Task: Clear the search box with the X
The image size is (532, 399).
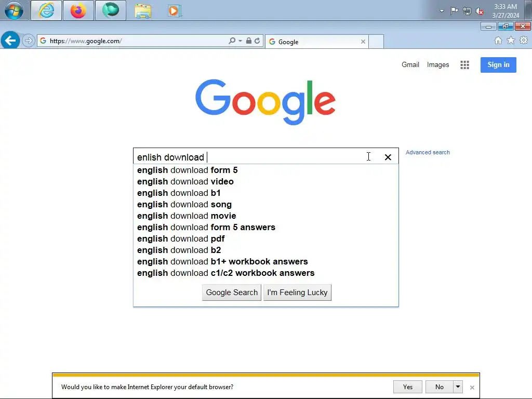Action: coord(388,157)
